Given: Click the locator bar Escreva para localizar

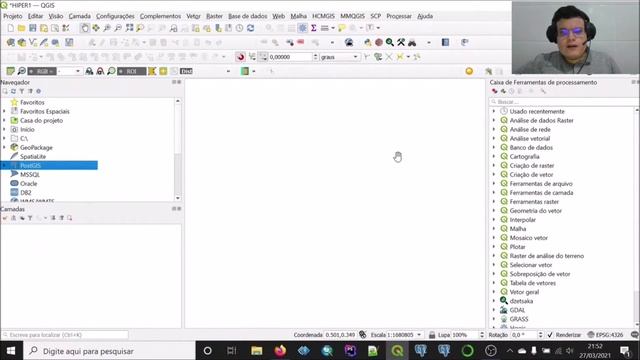Looking at the screenshot, I should point(65,335).
